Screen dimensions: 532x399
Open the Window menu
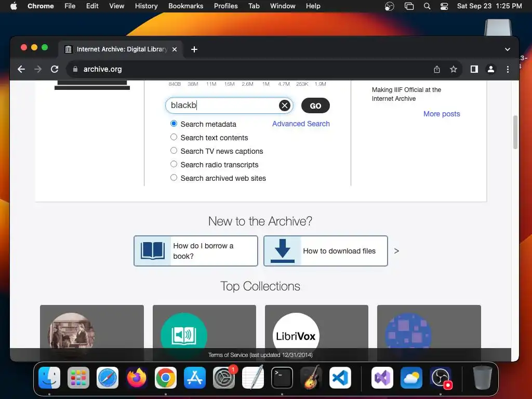pos(283,6)
